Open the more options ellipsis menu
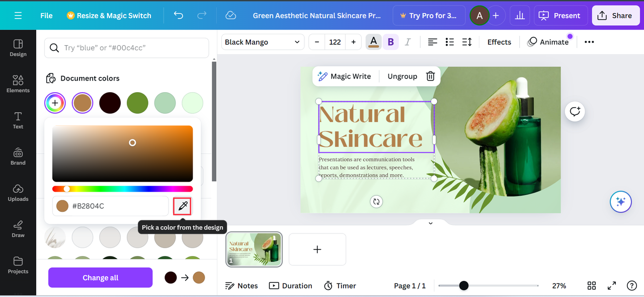 coord(589,42)
